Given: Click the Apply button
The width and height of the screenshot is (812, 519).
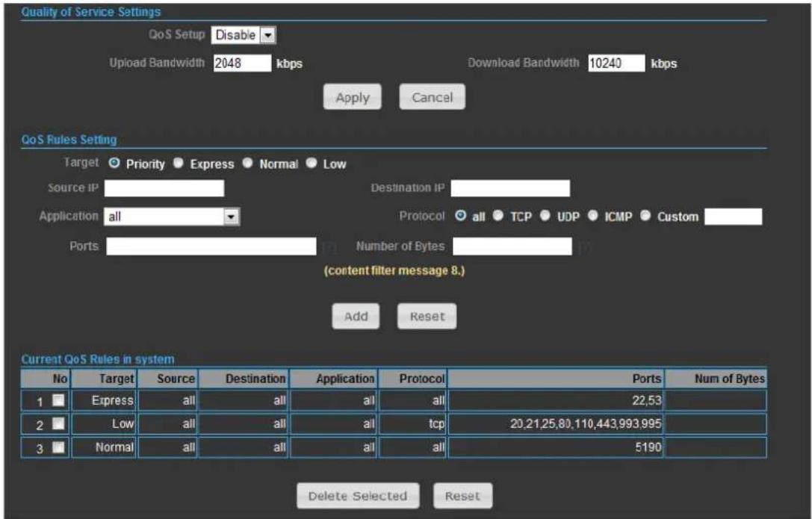Looking at the screenshot, I should [352, 97].
